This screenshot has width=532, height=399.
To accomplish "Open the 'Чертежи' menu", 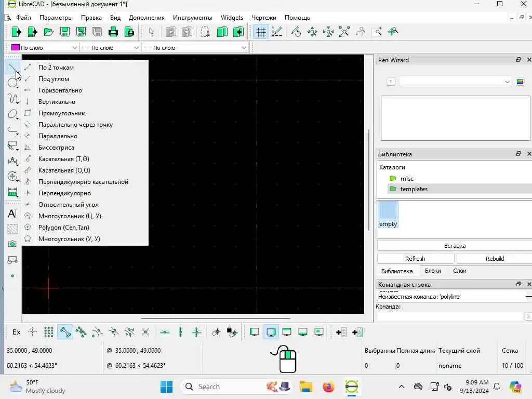I will tap(263, 18).
